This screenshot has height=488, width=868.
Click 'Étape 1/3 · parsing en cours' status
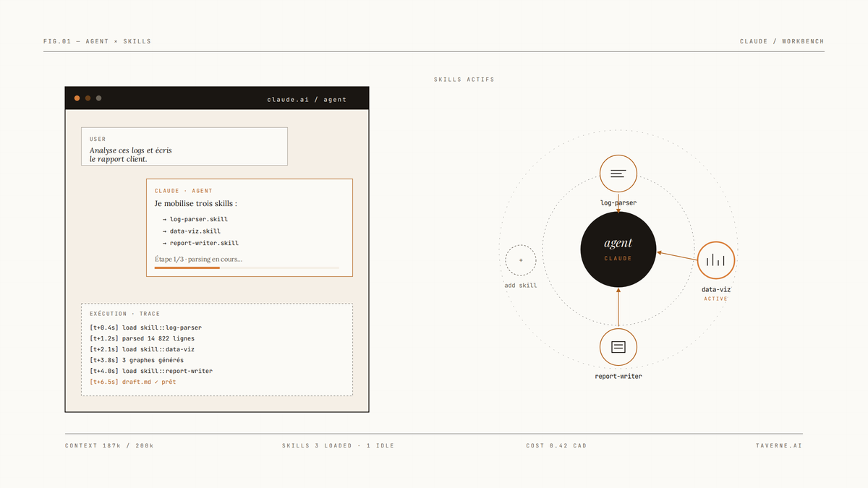[x=199, y=259]
